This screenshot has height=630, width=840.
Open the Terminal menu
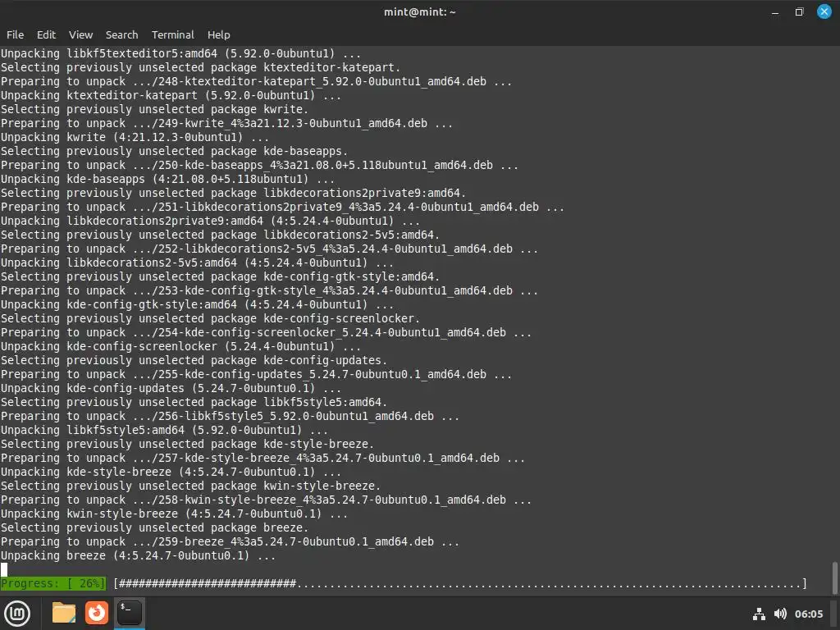[172, 34]
